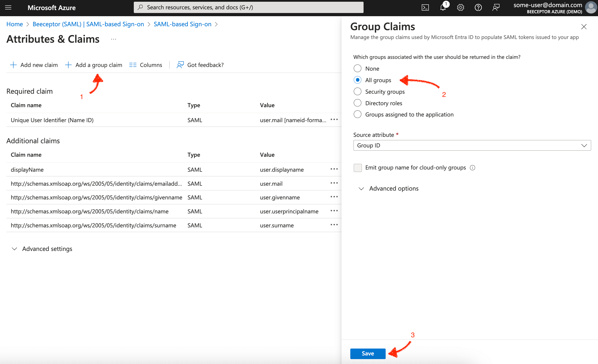The width and height of the screenshot is (598, 364).
Task: Click the Azure resources search bar
Action: (248, 7)
